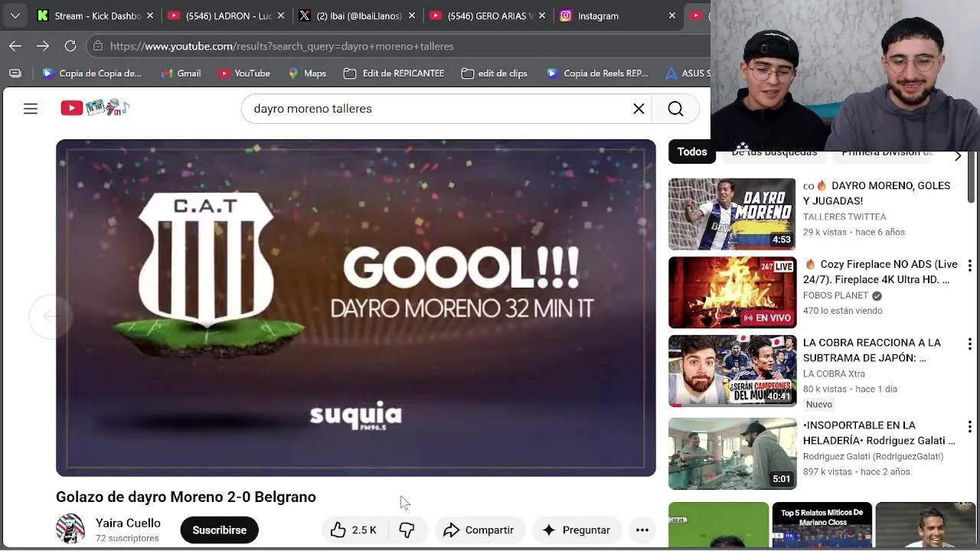This screenshot has width=980, height=551.
Task: Open the browser tab list dropdown arrow
Action: click(x=15, y=15)
